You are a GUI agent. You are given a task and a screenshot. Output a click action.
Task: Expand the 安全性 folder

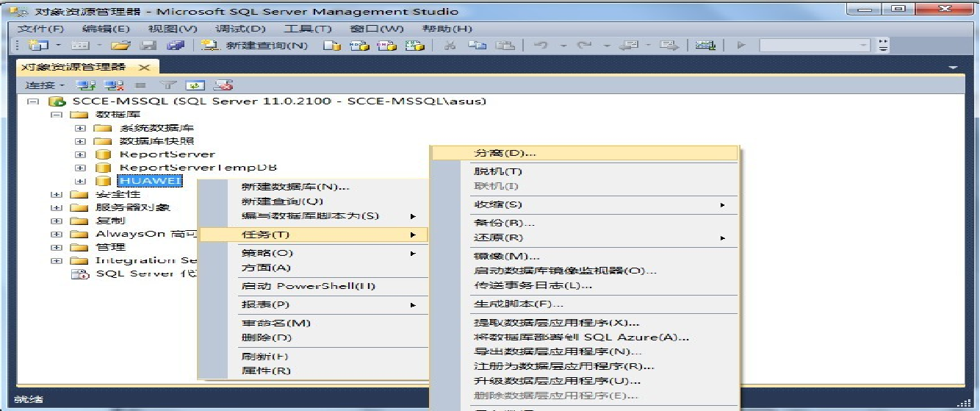(x=56, y=194)
